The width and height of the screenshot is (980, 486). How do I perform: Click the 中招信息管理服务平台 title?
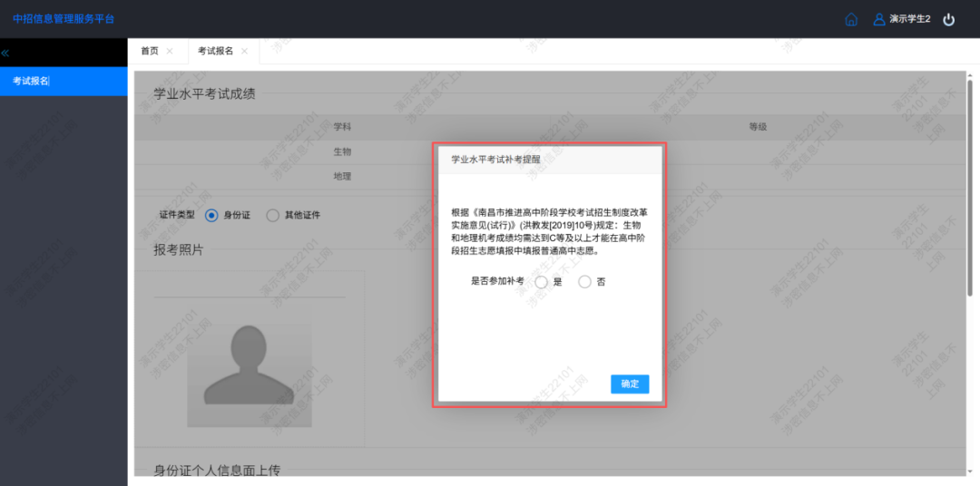(64, 19)
